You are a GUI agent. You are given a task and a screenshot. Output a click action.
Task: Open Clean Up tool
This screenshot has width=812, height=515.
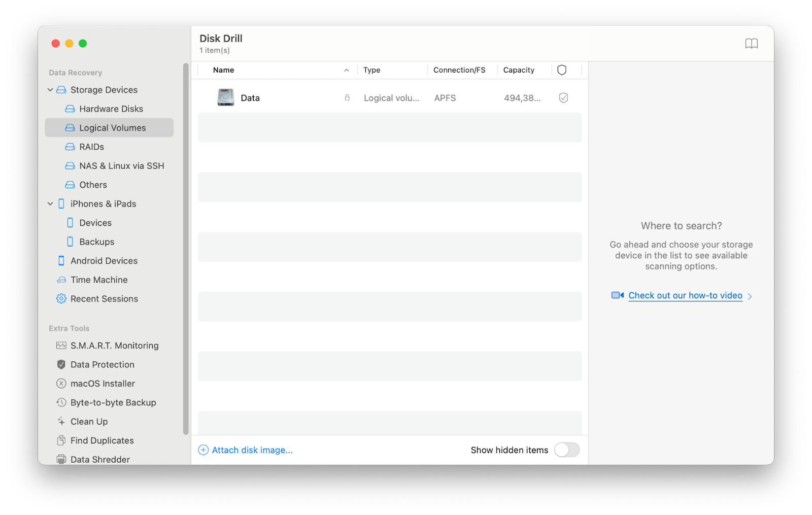coord(109,421)
